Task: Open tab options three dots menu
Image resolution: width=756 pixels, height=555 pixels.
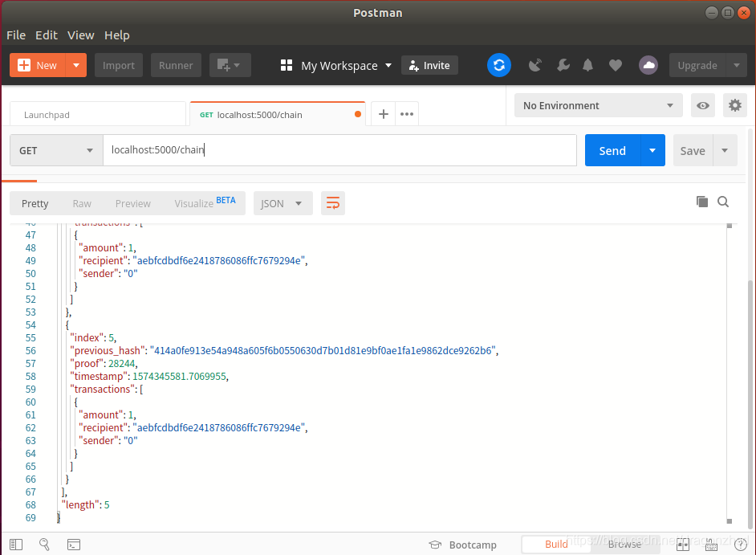Action: click(407, 114)
